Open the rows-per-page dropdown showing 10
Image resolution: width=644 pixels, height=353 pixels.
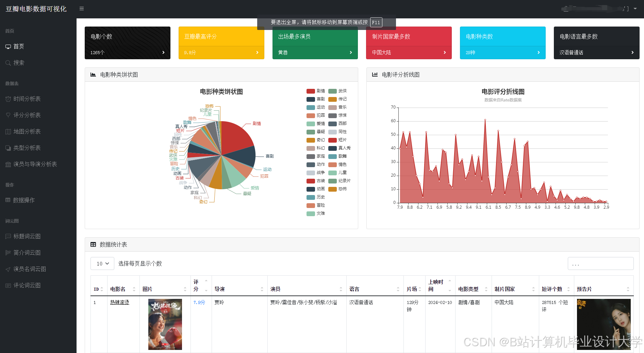102,263
